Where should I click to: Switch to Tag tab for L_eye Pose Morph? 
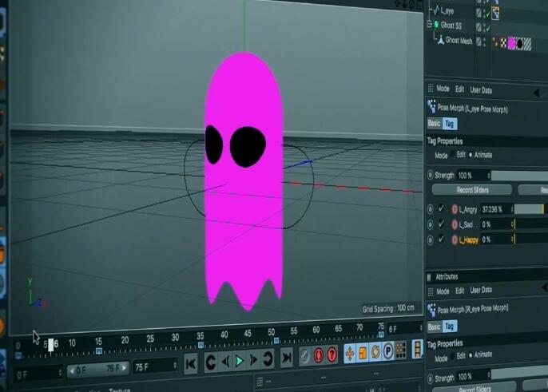pos(450,124)
